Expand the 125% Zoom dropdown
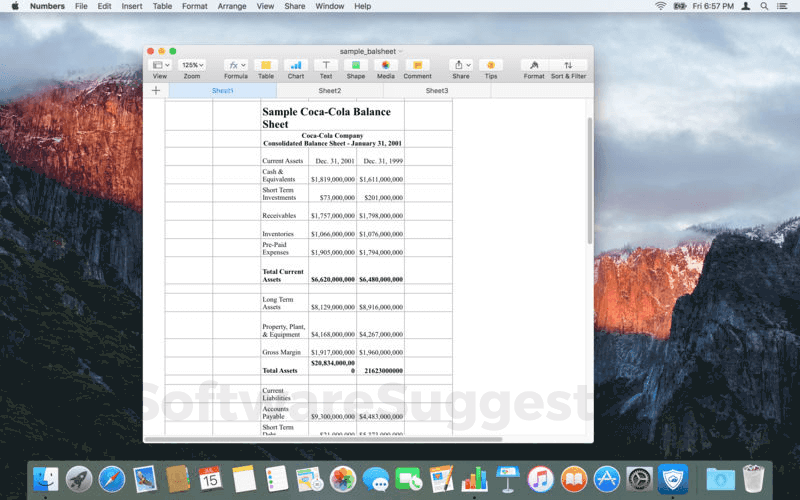The image size is (800, 500). click(192, 65)
